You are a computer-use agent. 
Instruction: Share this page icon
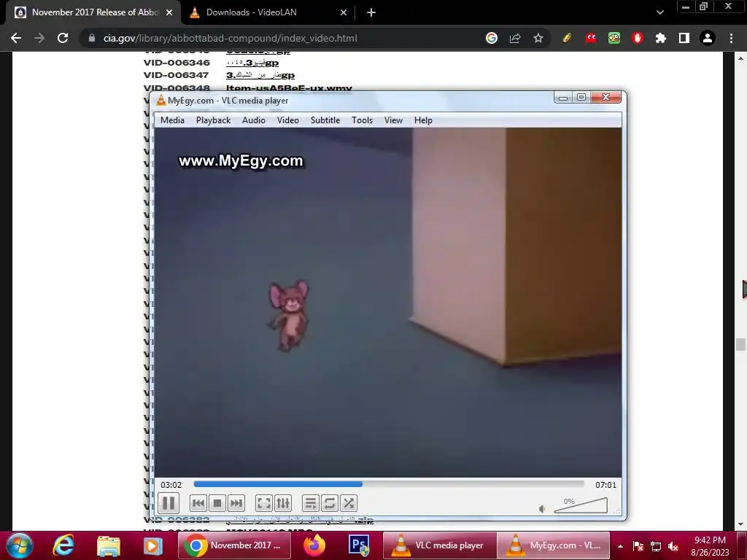pos(515,38)
